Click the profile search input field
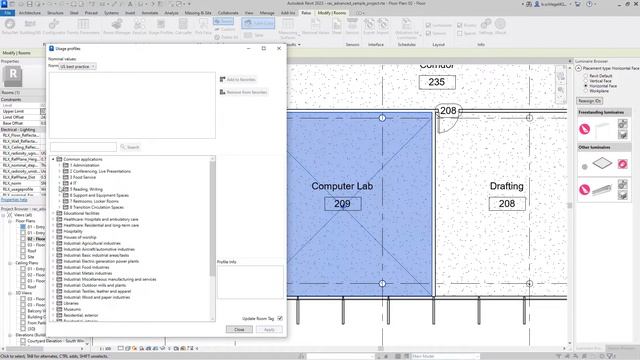This screenshot has width=640, height=360. pyautogui.click(x=83, y=147)
